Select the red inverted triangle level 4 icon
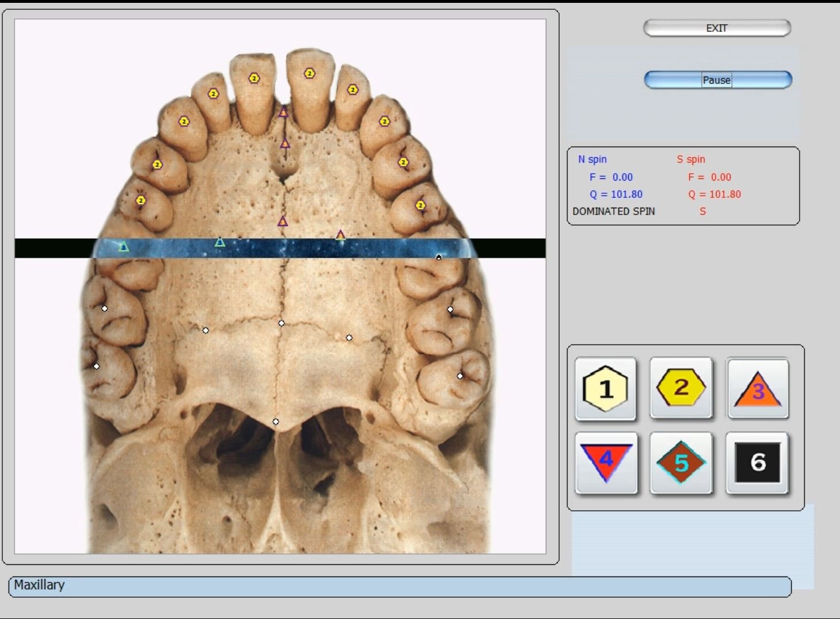This screenshot has width=840, height=619. click(606, 463)
